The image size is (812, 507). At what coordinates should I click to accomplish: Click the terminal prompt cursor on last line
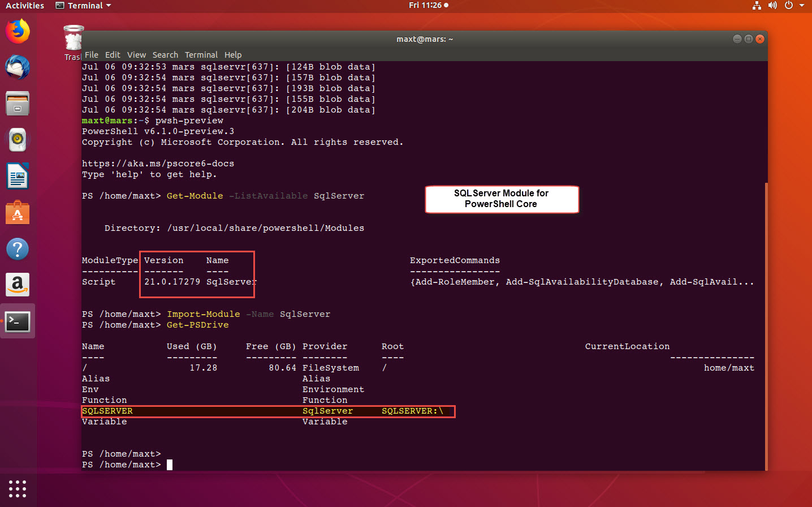tap(169, 465)
